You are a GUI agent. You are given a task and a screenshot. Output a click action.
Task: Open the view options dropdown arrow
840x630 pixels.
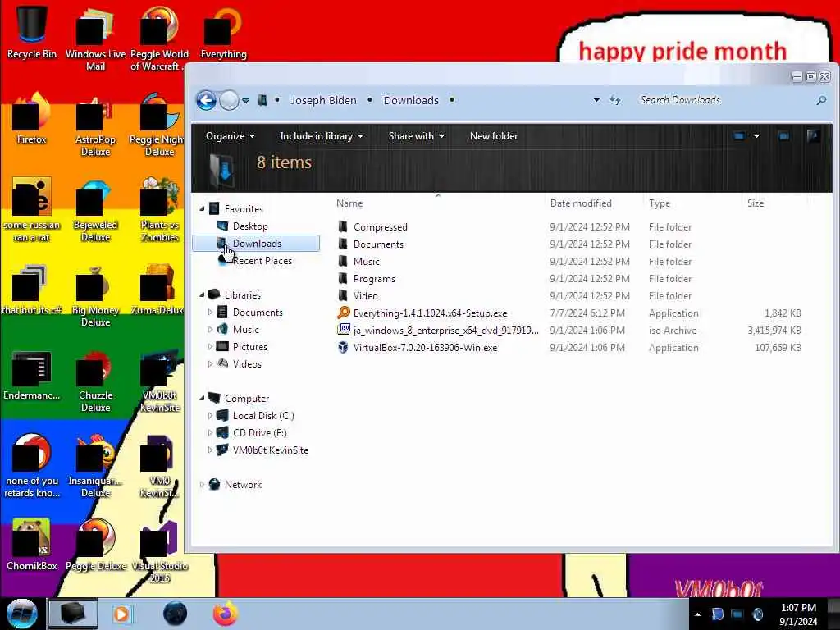pos(756,136)
